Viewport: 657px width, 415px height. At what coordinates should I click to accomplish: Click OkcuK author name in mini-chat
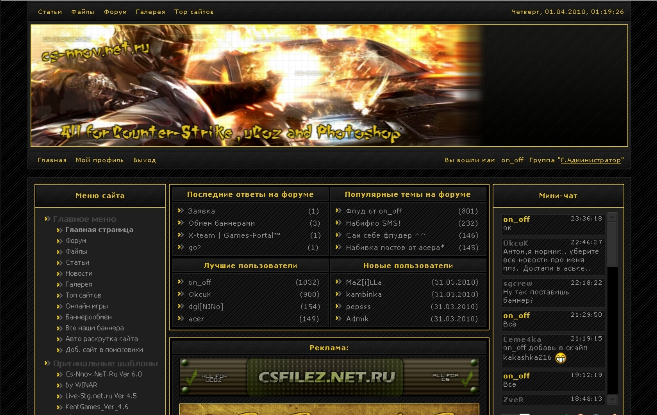[516, 243]
